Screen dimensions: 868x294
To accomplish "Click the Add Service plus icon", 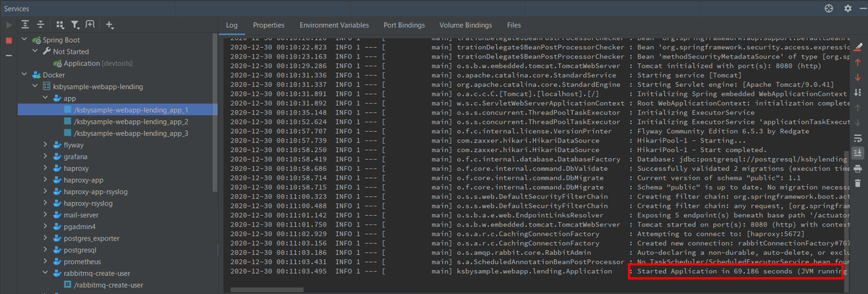I will click(109, 25).
